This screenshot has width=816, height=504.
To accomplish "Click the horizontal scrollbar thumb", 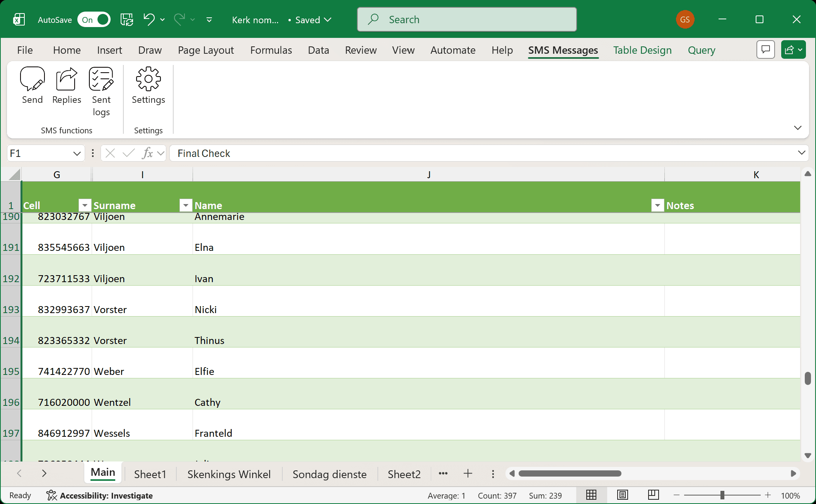I will click(x=570, y=473).
